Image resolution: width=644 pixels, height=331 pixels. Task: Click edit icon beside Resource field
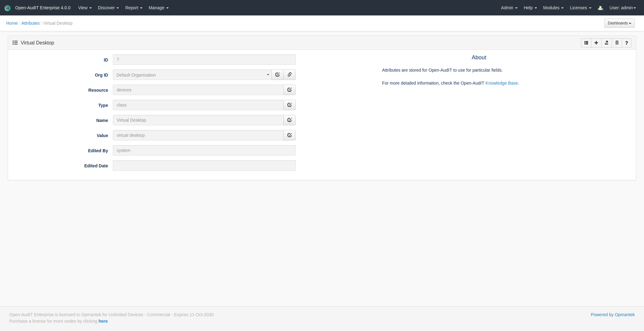pos(290,90)
